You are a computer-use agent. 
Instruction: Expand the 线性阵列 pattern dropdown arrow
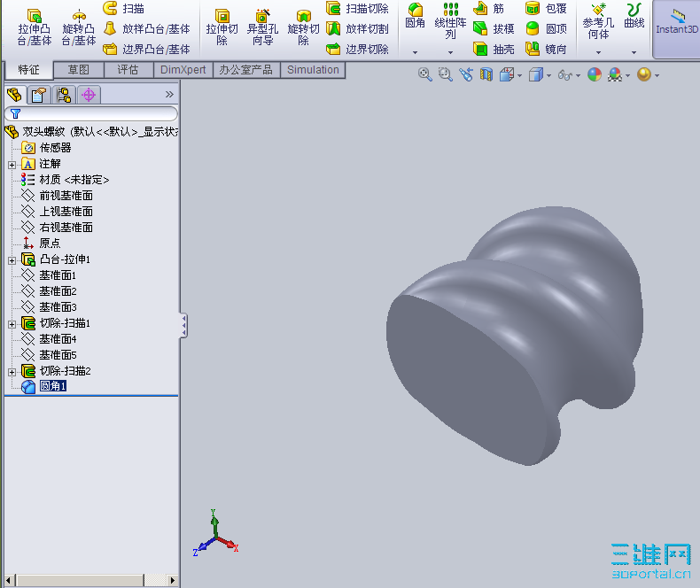[450, 52]
